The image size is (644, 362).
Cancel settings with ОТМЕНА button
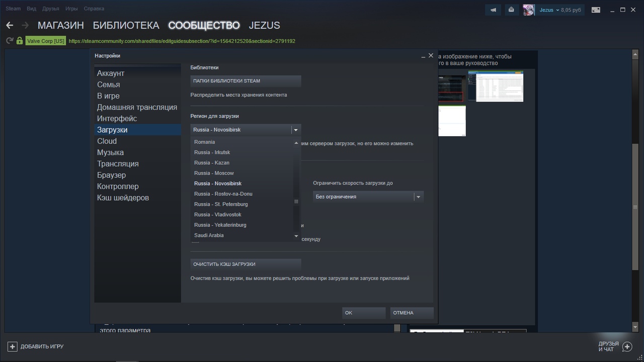coord(412,313)
